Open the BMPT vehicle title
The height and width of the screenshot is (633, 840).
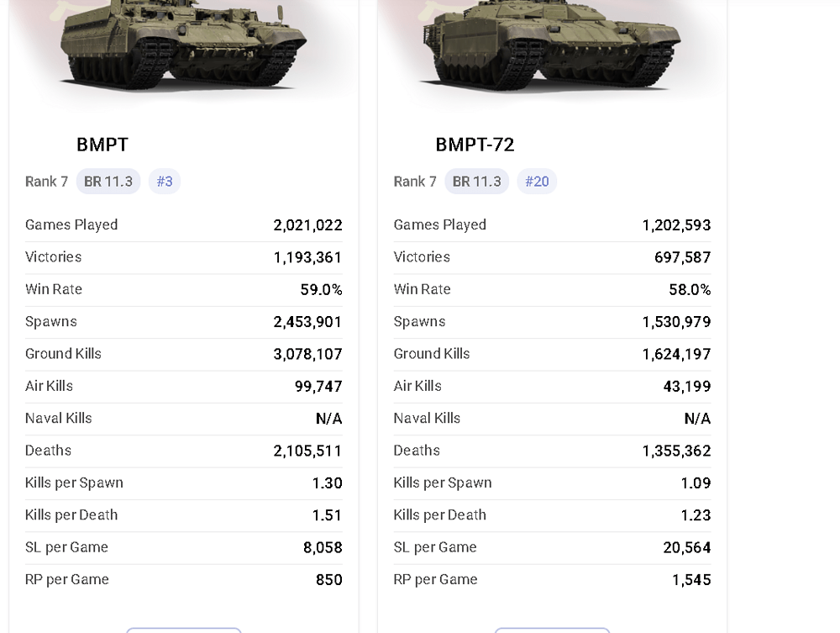102,145
